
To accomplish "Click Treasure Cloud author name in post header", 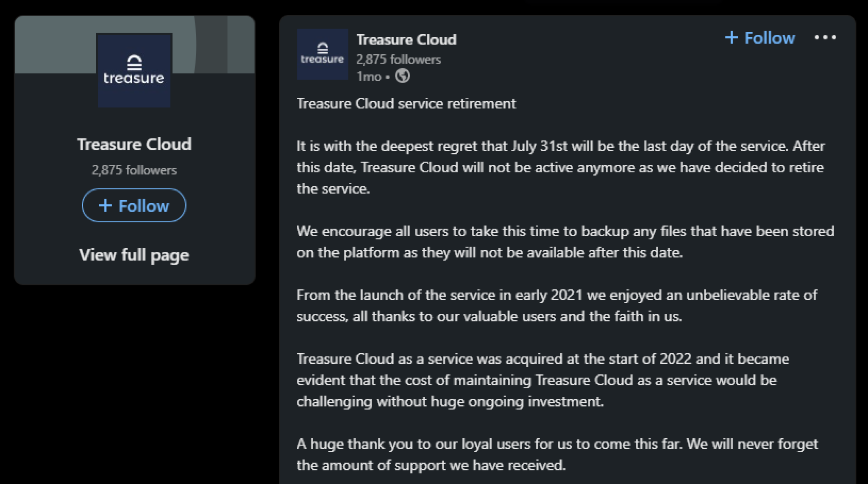I will [406, 39].
